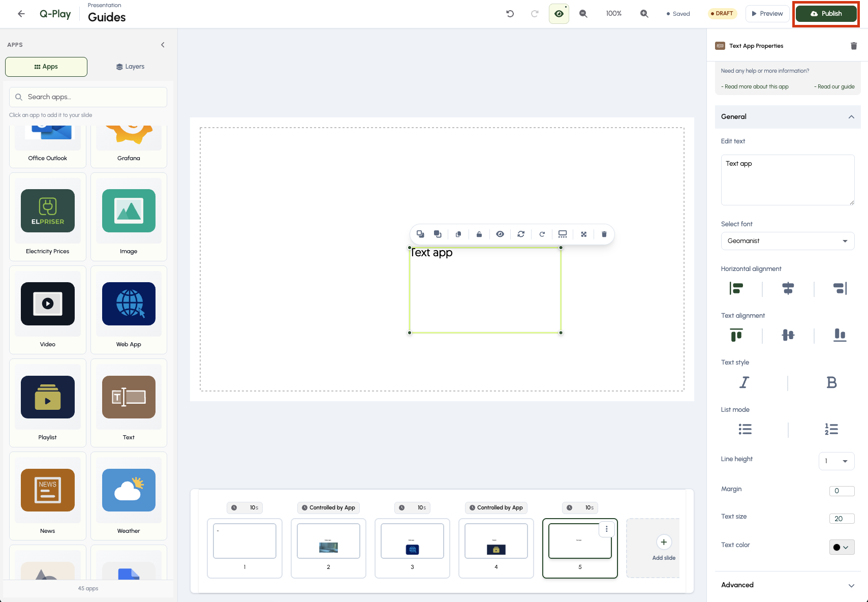
Task: Open the Select font dropdown
Action: [788, 241]
